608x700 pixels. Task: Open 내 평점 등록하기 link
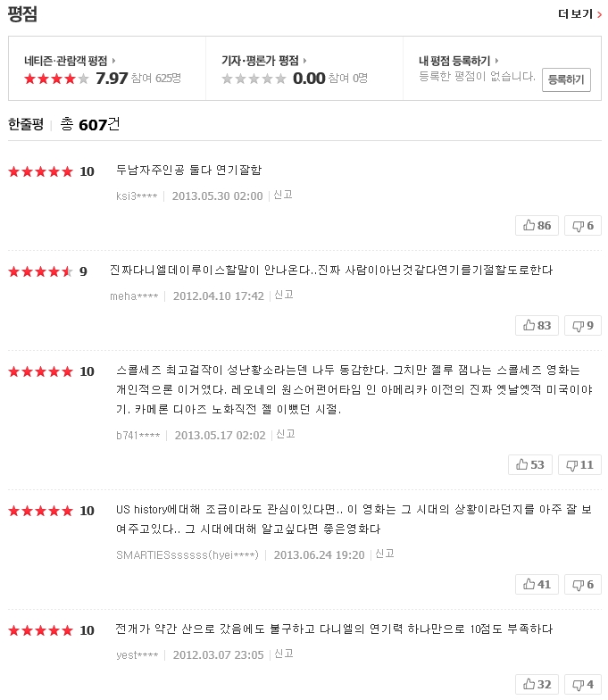[x=459, y=61]
